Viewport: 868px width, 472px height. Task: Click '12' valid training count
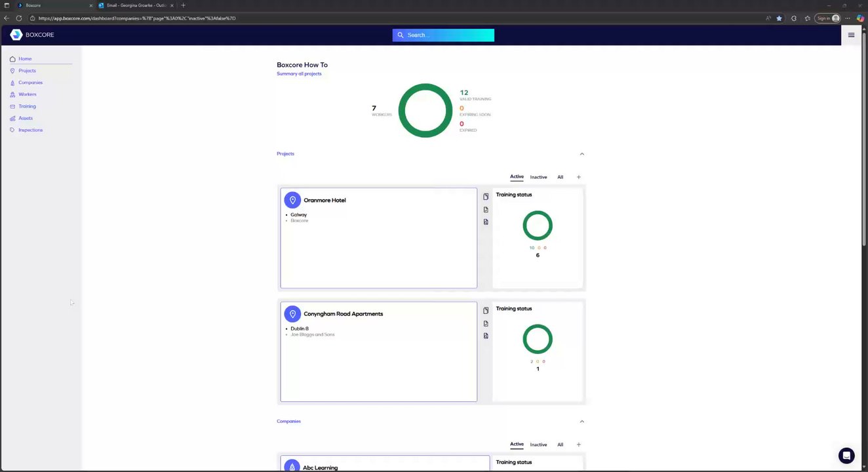pyautogui.click(x=464, y=92)
